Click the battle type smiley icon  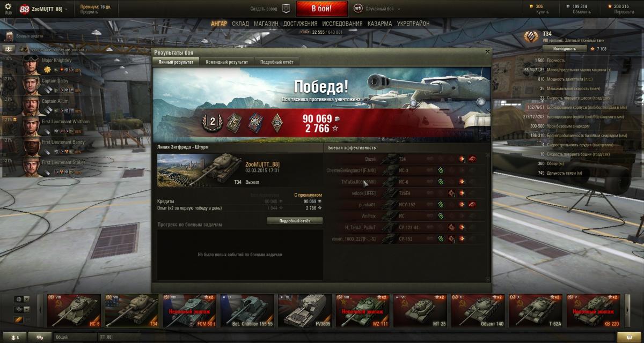358,9
